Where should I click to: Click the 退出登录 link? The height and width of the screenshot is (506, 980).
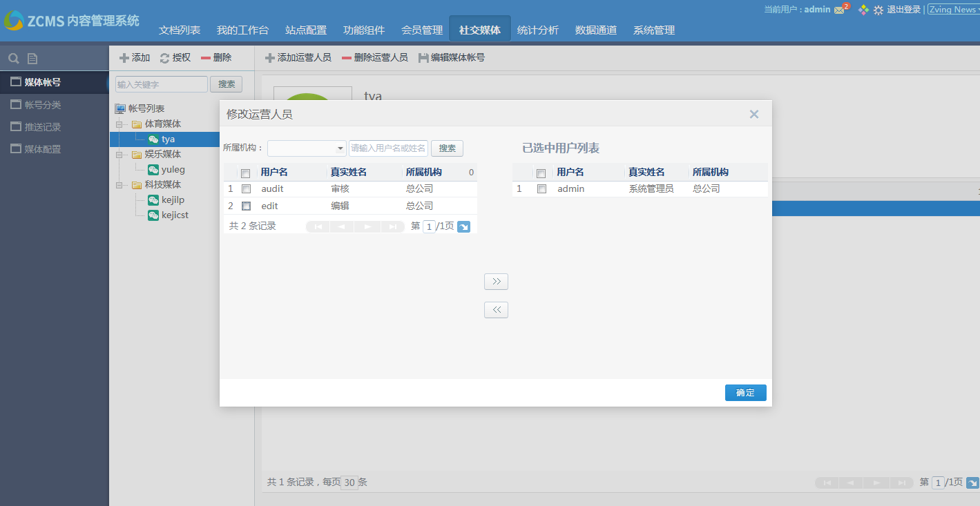coord(903,10)
